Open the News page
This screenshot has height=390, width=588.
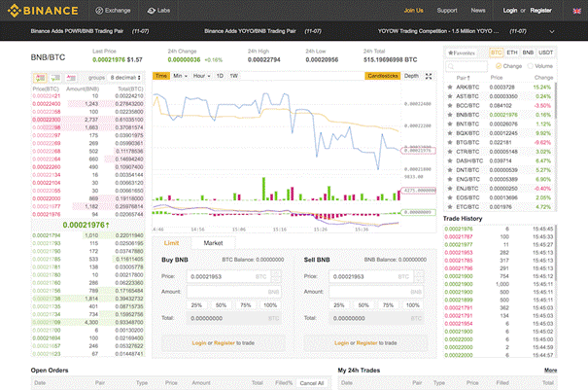[478, 11]
